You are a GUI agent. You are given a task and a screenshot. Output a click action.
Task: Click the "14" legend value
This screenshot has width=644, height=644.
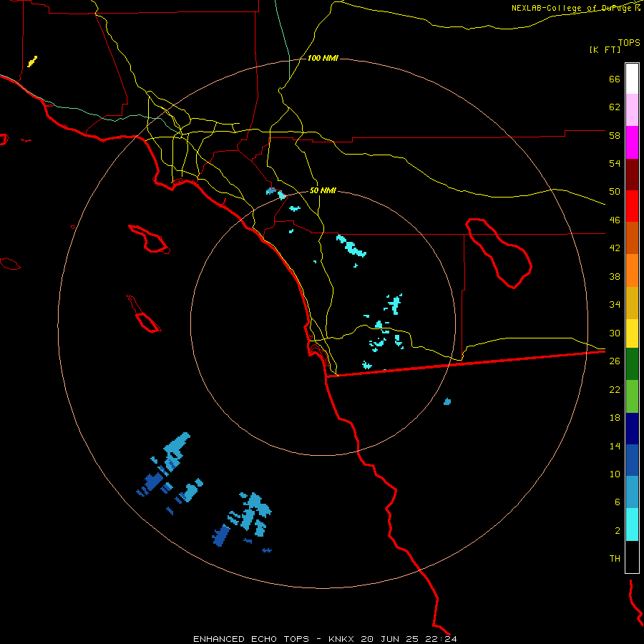615,446
